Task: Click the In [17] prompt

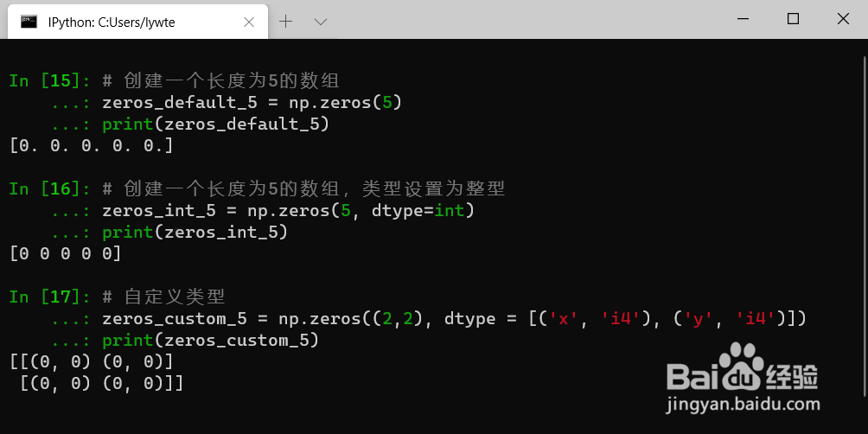Action: (50, 297)
